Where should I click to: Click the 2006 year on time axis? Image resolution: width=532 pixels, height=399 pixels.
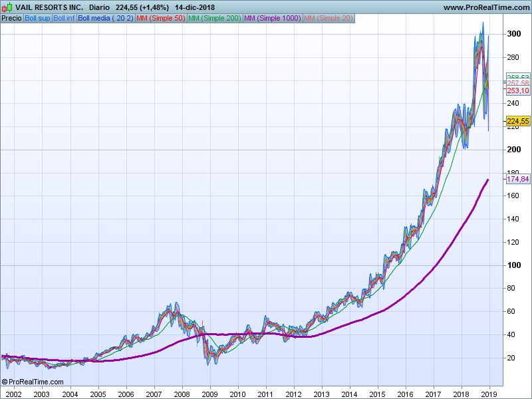[x=126, y=394]
